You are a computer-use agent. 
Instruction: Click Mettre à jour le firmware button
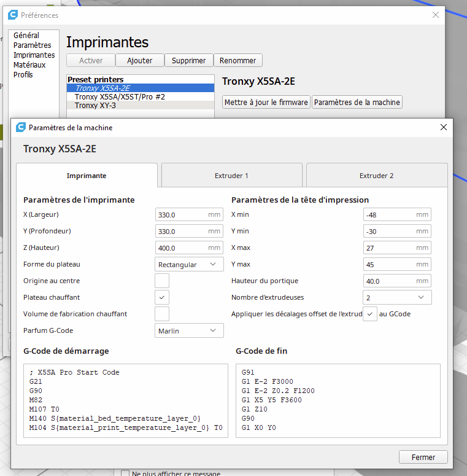click(266, 103)
